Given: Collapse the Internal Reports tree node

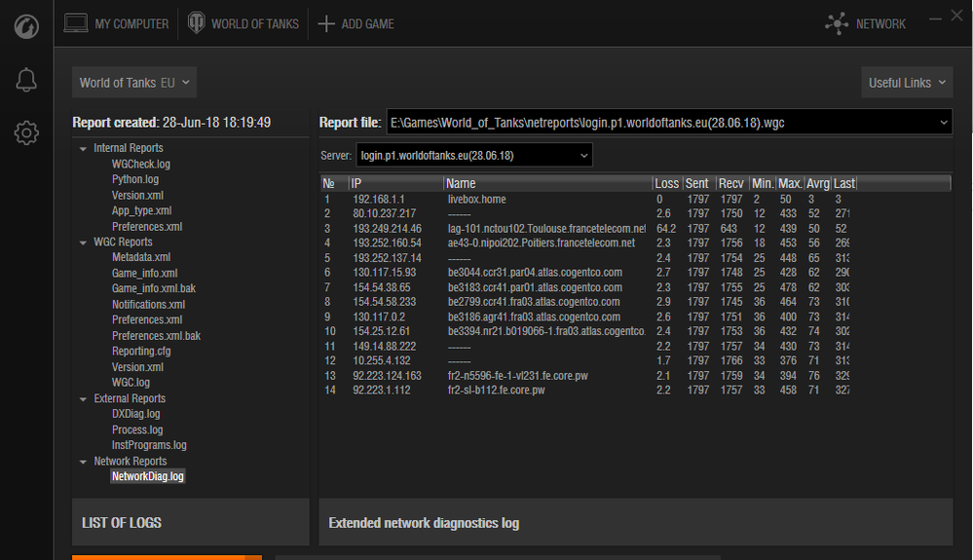Looking at the screenshot, I should pos(82,148).
